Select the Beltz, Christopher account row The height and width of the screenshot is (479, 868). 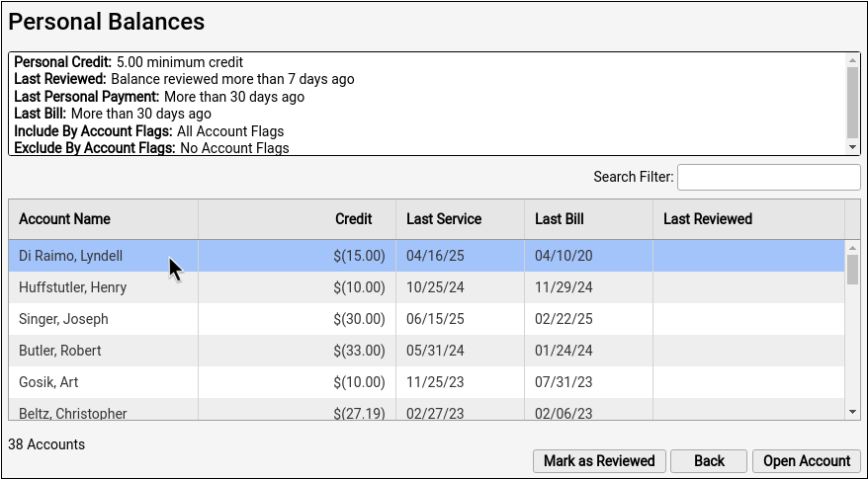point(427,409)
